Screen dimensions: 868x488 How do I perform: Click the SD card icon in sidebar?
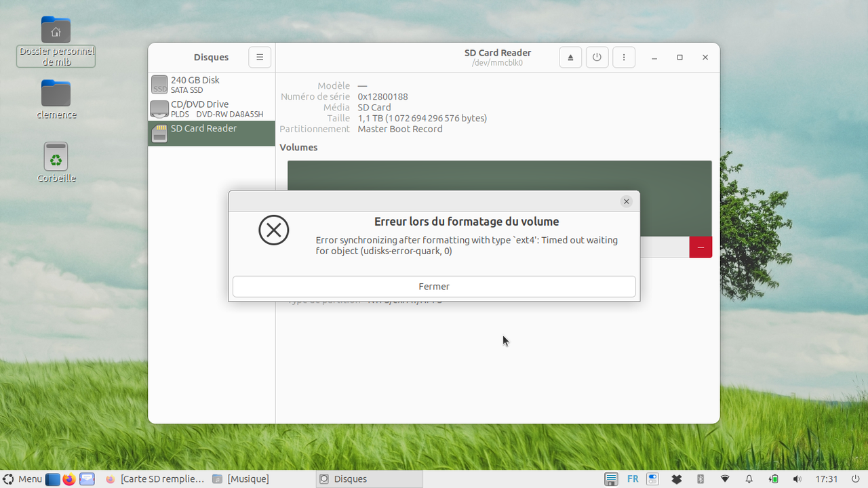[x=159, y=134]
